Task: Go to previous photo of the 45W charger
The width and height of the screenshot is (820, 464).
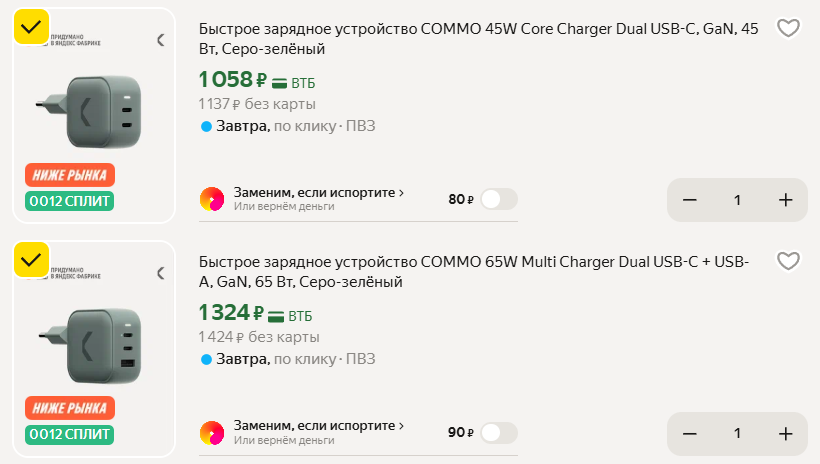Action: [161, 41]
